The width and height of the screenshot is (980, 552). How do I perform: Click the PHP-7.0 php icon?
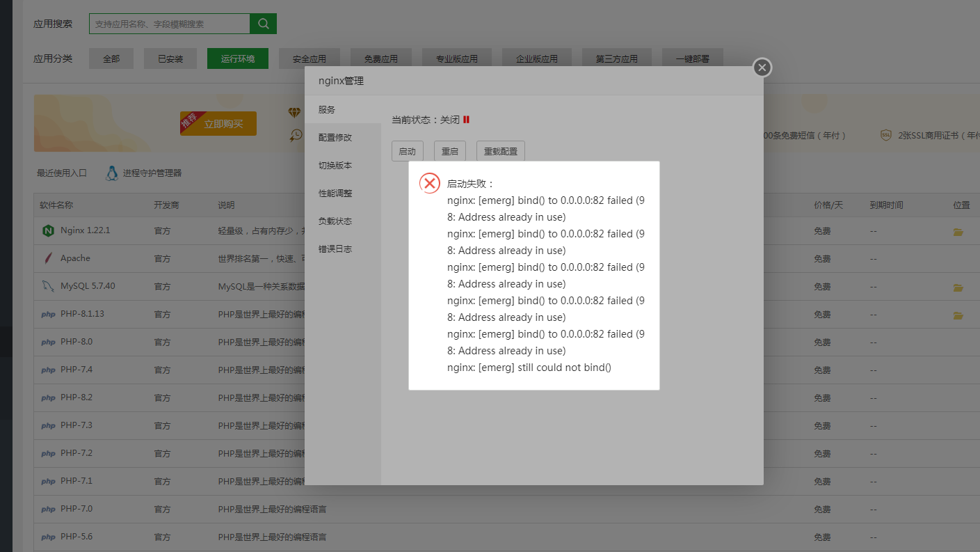(x=48, y=510)
